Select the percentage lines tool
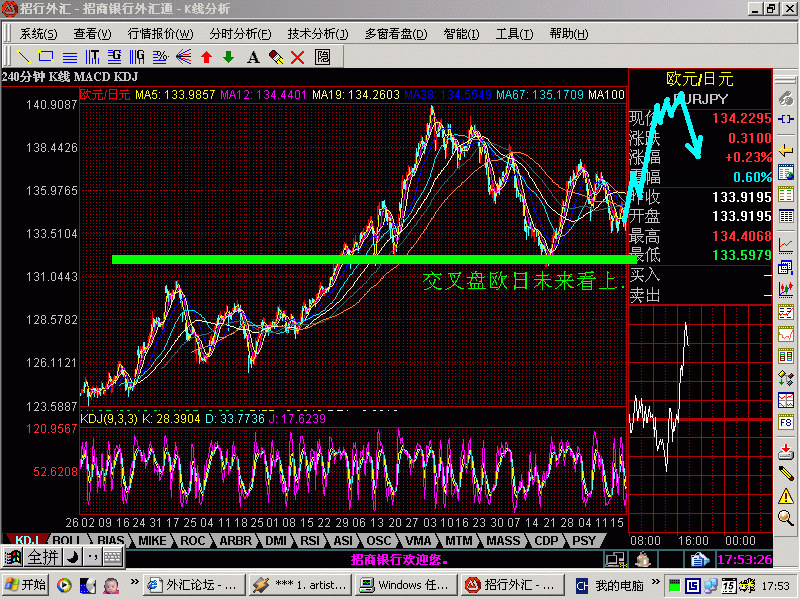 [x=160, y=57]
